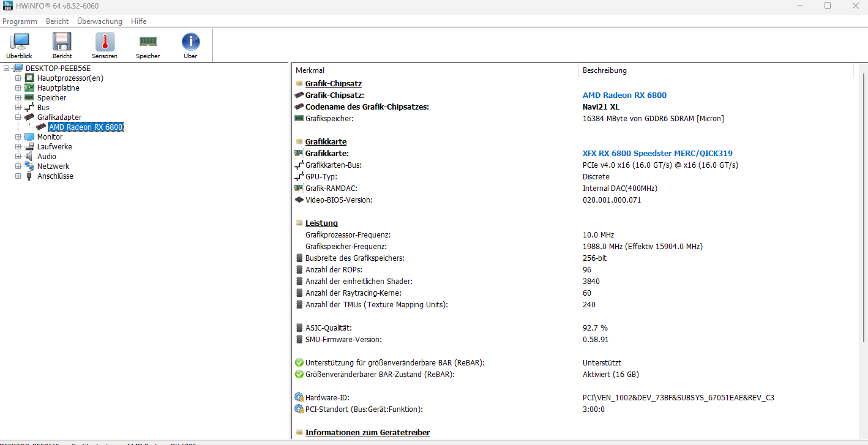Screen dimensions: 868x445
Task: Expand the Speicher tree node
Action: pyautogui.click(x=18, y=97)
